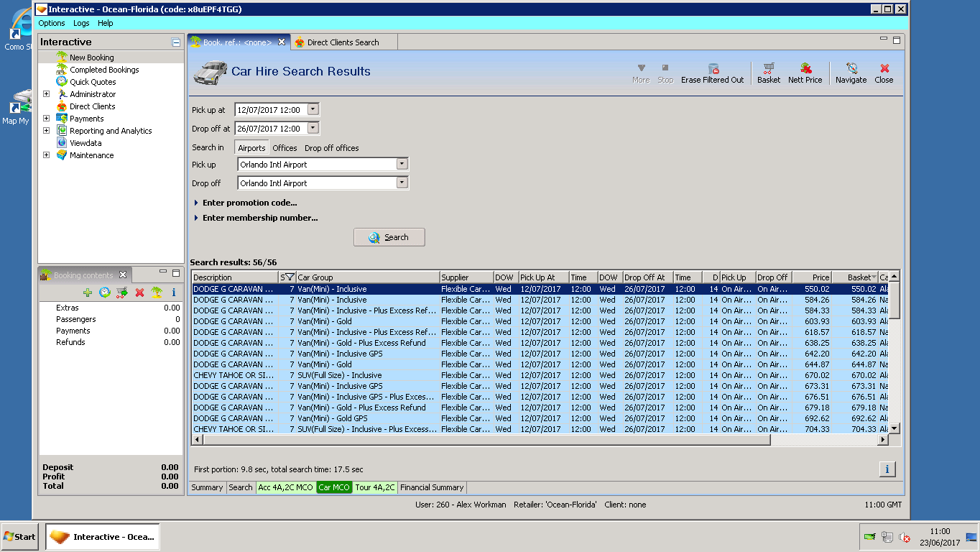Expand Enter promotion code section

point(249,203)
